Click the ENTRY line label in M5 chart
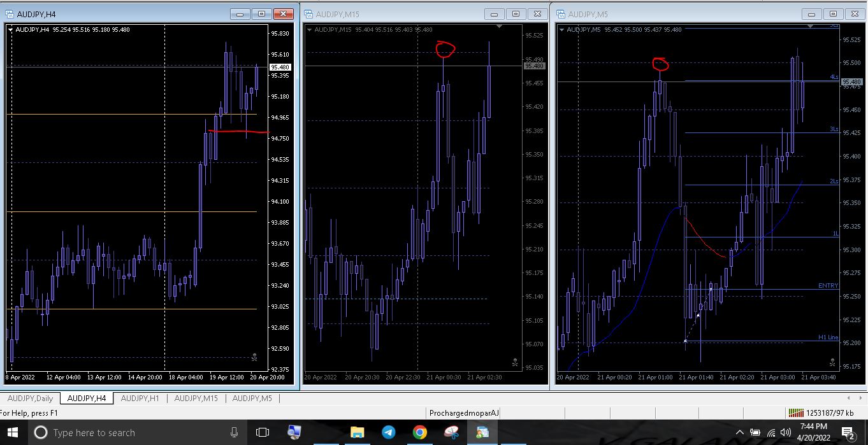Viewport: 868px width, 445px height. (828, 286)
